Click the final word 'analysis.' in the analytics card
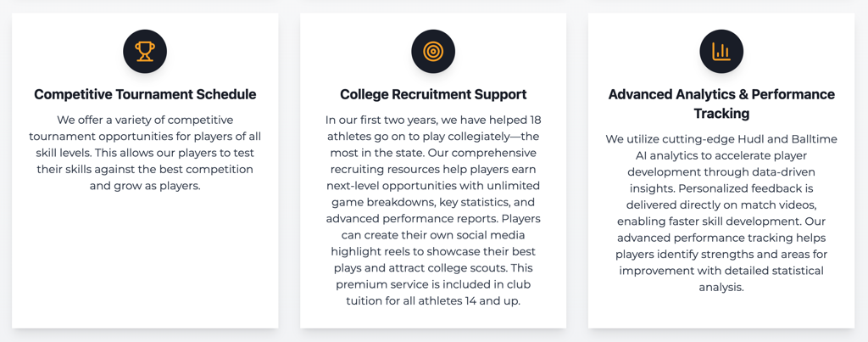Screen dimensions: 868x342 (x=721, y=288)
